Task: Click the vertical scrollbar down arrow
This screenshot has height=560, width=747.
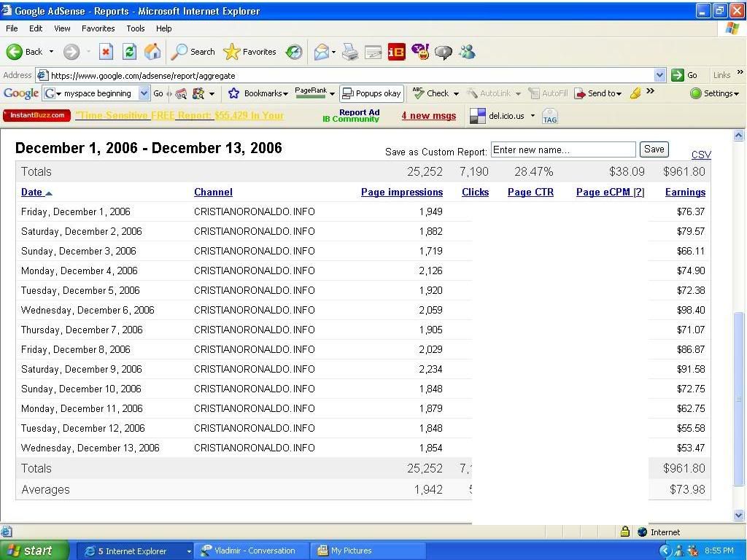Action: pyautogui.click(x=738, y=515)
